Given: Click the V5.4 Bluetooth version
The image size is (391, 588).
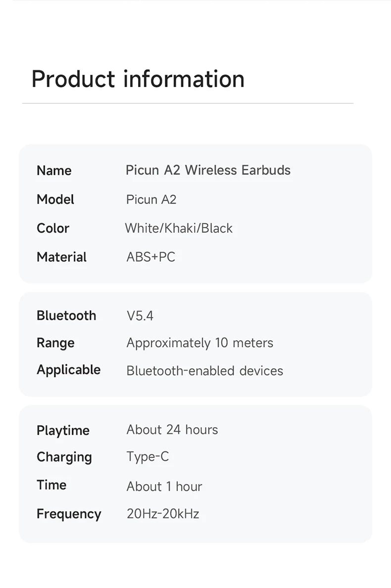Looking at the screenshot, I should (140, 316).
